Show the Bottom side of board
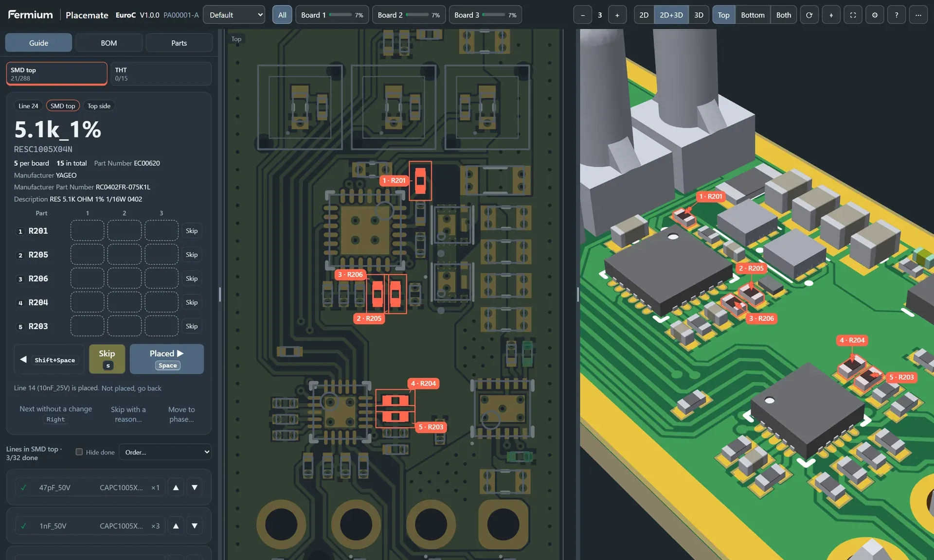Viewport: 934px width, 560px height. (753, 15)
